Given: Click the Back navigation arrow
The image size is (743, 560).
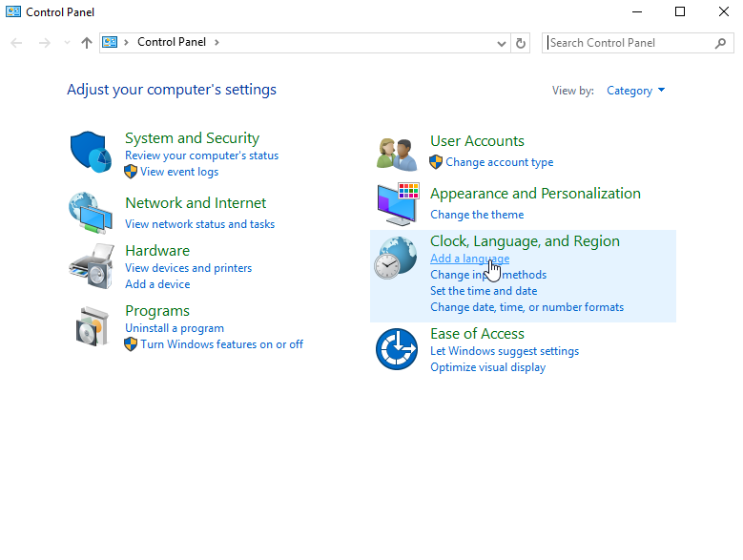Looking at the screenshot, I should click(x=16, y=43).
